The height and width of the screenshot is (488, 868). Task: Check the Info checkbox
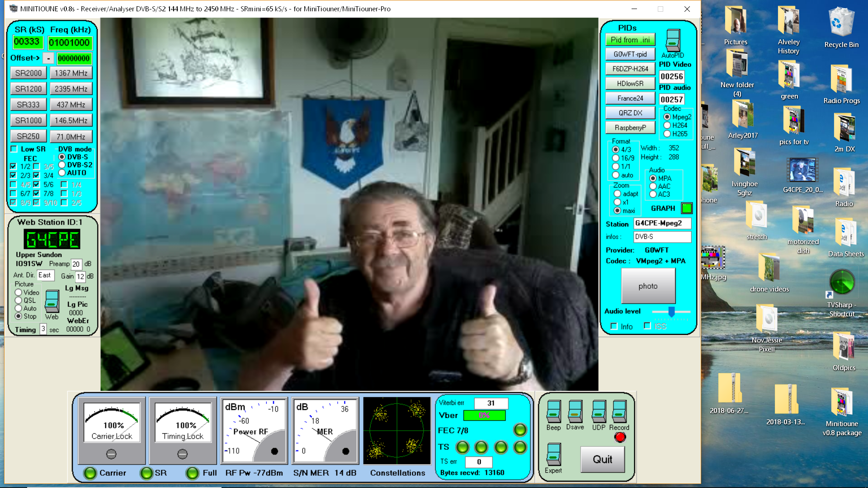614,326
